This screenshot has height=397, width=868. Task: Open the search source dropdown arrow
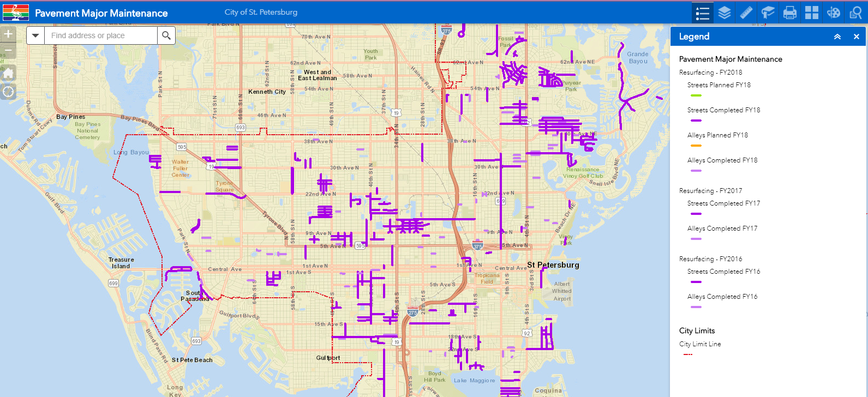(35, 35)
